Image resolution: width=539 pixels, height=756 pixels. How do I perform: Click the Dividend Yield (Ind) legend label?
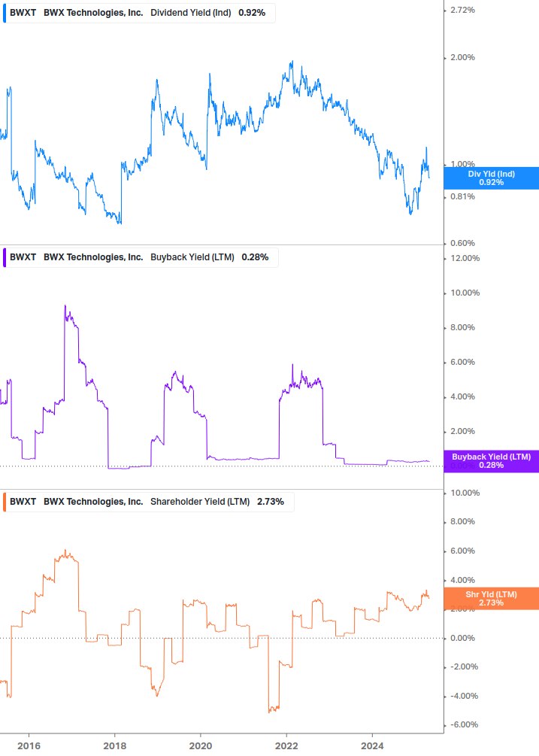[191, 13]
